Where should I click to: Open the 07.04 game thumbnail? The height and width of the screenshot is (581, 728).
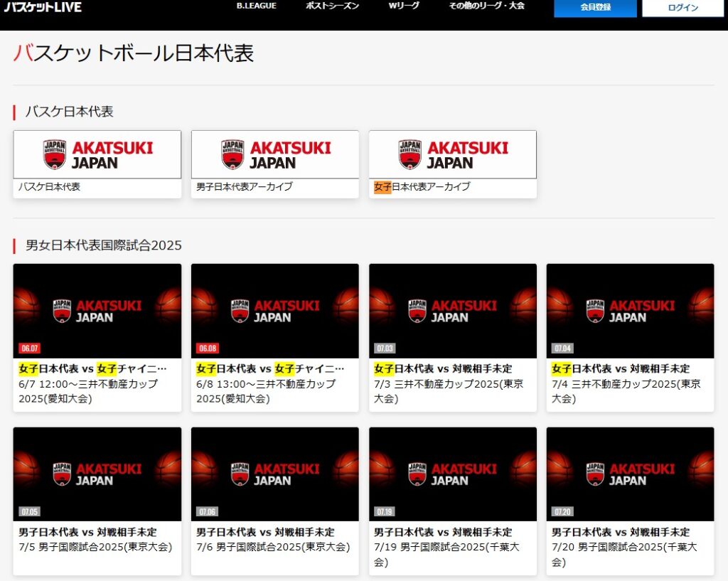tap(630, 311)
